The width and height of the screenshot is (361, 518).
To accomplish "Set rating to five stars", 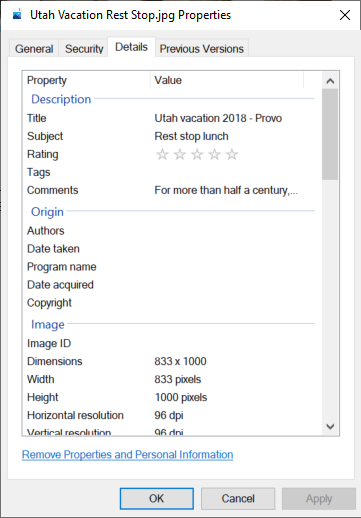I will pos(232,154).
